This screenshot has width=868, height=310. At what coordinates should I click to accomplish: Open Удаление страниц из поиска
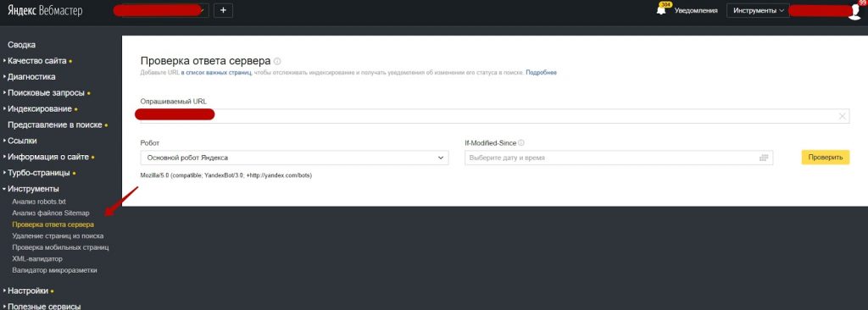point(58,235)
